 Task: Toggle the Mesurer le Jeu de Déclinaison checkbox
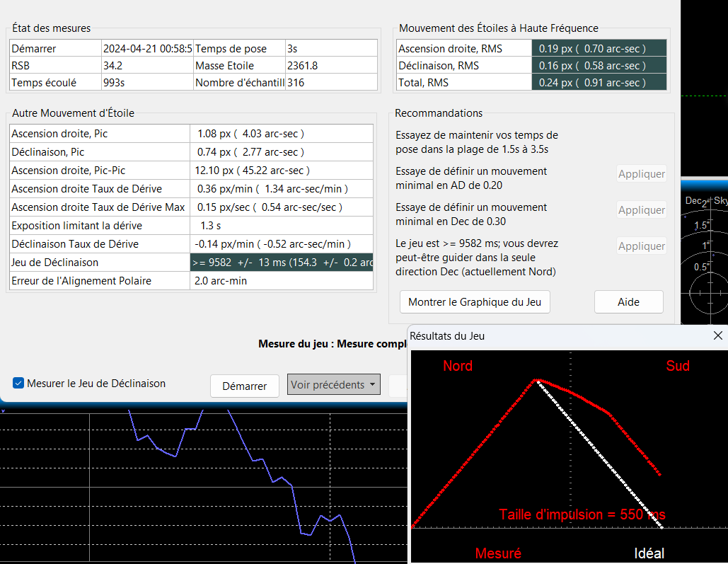(18, 384)
